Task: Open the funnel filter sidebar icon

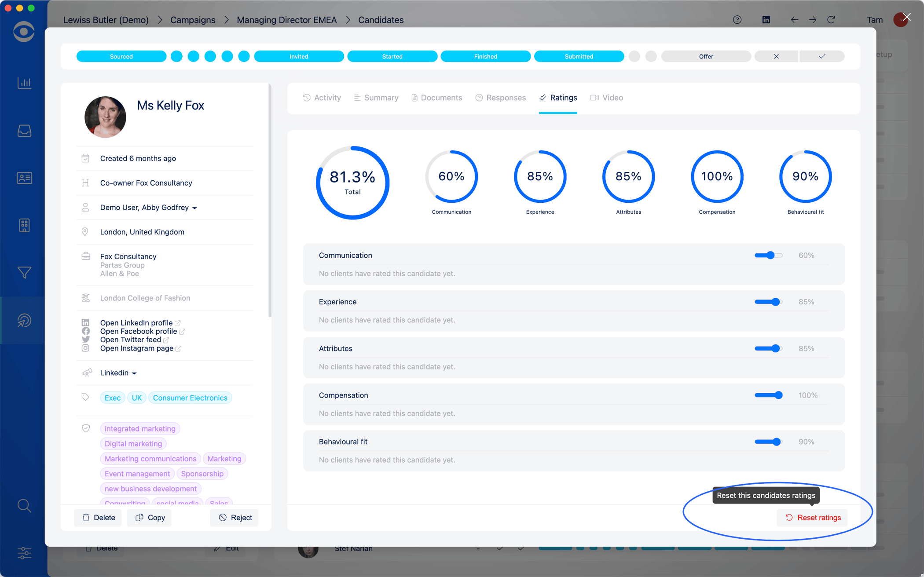Action: coord(24,273)
